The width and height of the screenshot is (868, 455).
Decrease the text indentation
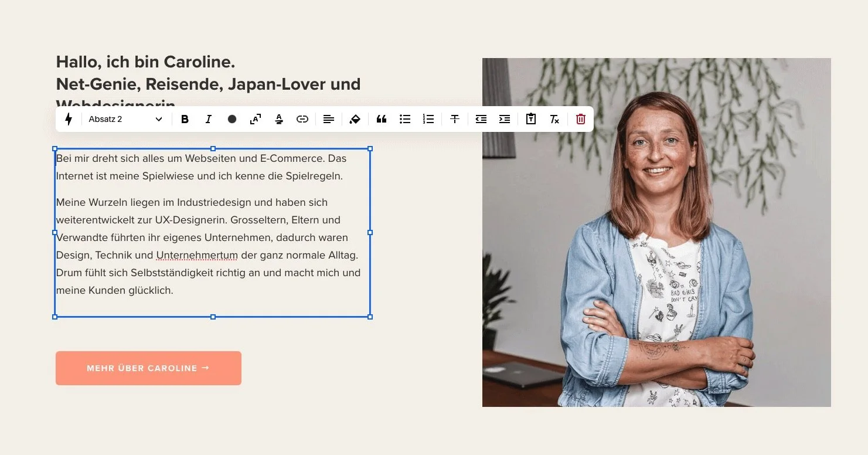481,119
